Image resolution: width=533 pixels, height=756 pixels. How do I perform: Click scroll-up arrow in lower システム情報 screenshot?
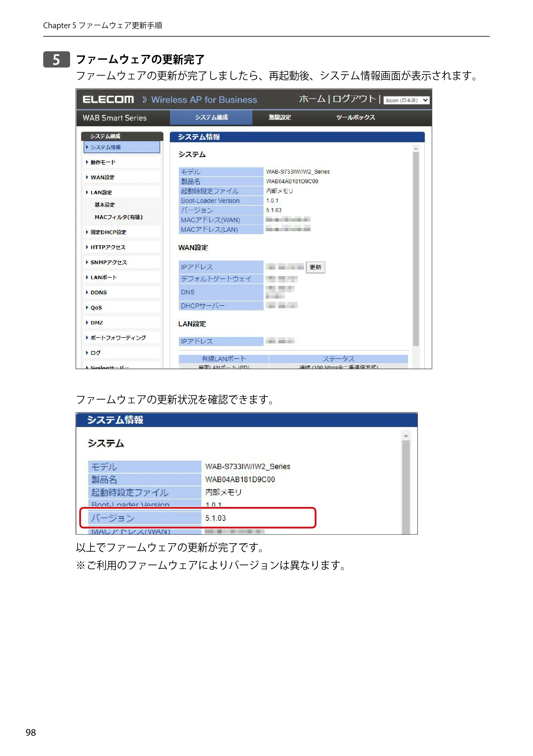[406, 436]
